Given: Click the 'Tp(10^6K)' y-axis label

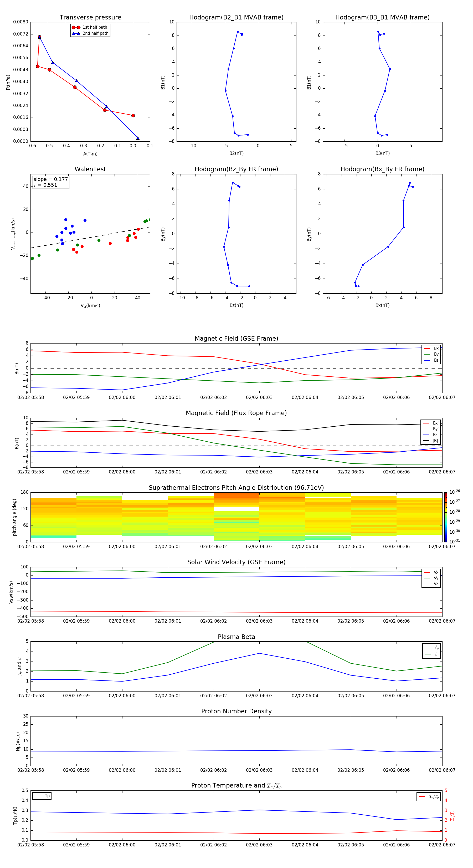Looking at the screenshot, I should (15, 815).
